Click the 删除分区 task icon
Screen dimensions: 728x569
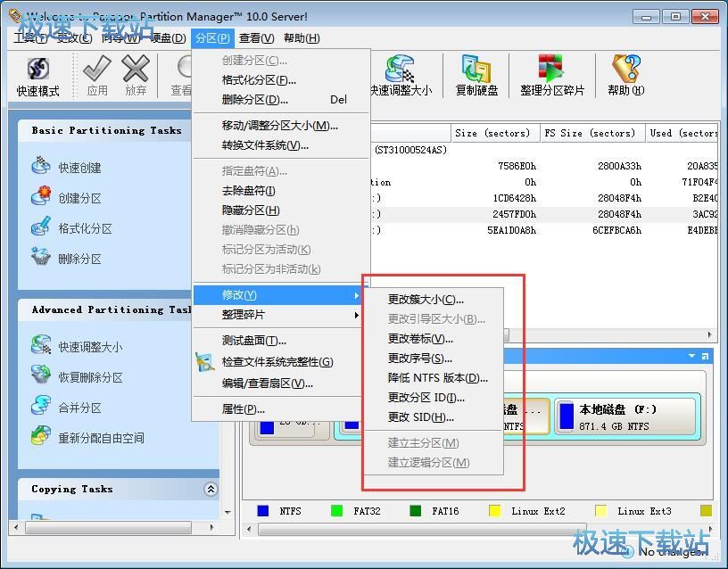click(41, 257)
